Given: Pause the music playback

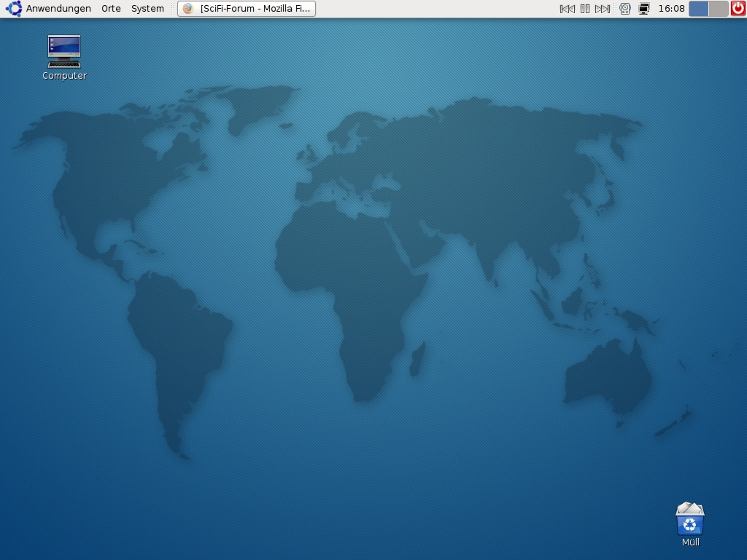Looking at the screenshot, I should coord(584,9).
